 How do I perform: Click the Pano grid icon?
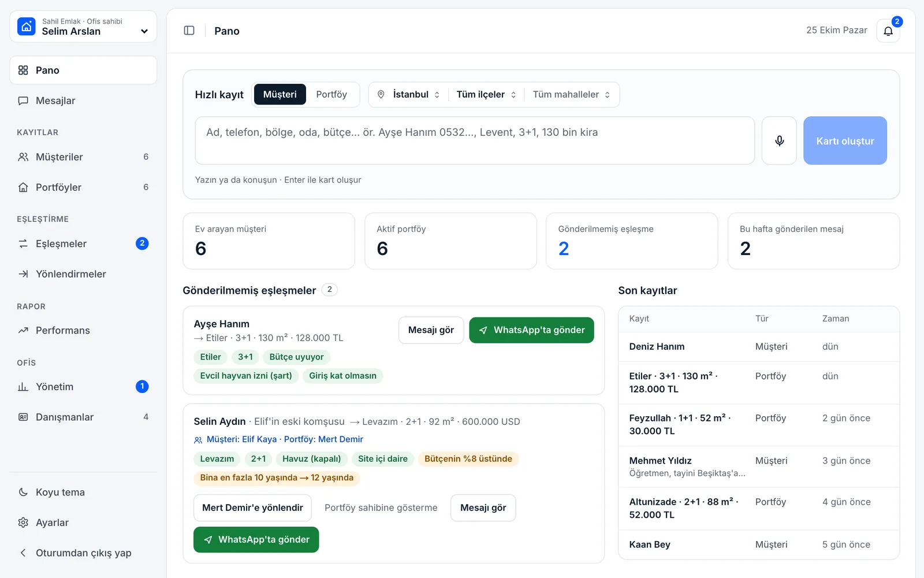pos(23,70)
